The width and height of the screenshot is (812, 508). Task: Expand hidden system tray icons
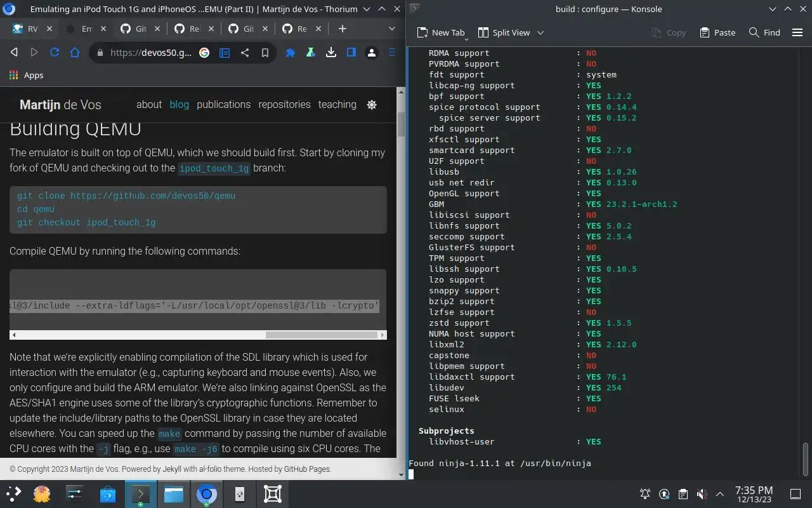[x=720, y=494]
